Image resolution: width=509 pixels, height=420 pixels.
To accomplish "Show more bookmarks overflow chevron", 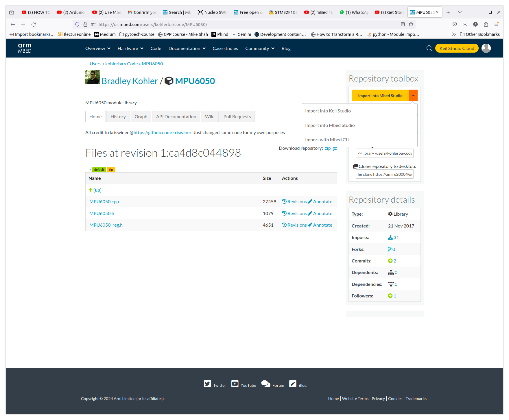I will (x=454, y=34).
